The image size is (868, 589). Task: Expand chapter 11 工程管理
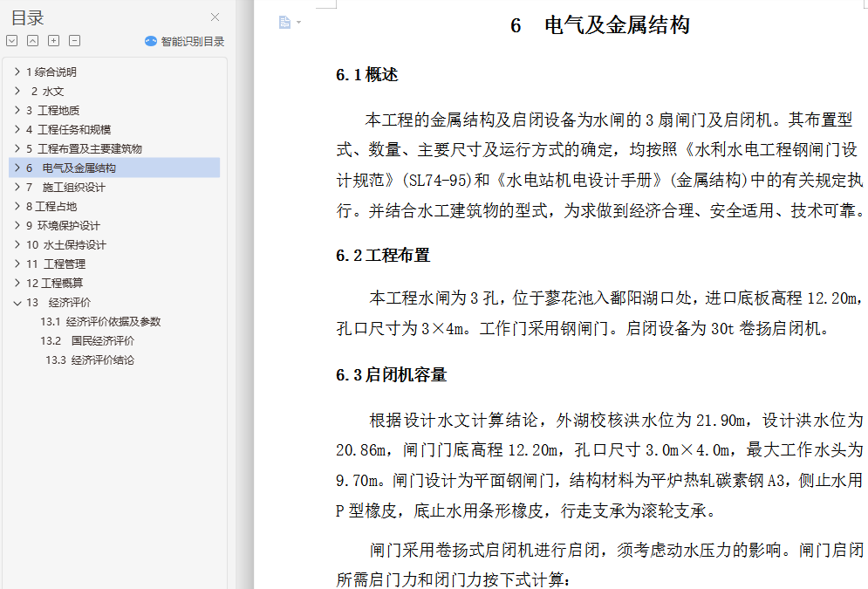17,264
